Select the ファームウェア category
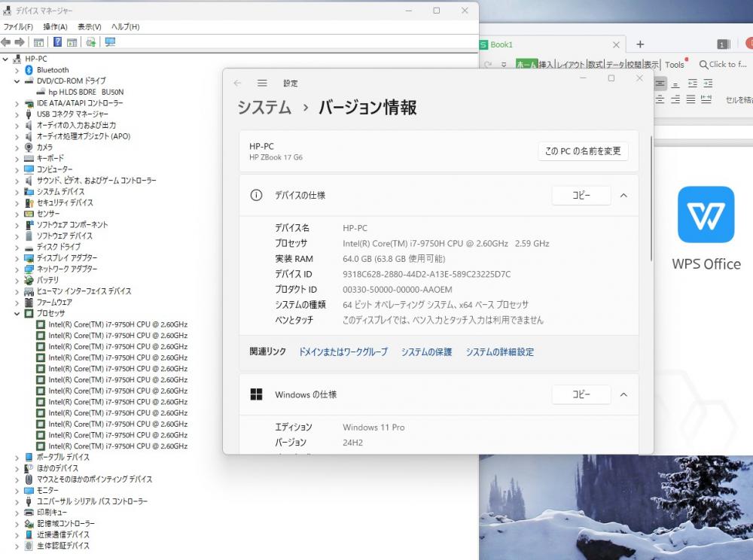Viewport: 753px width, 560px height. [x=54, y=303]
